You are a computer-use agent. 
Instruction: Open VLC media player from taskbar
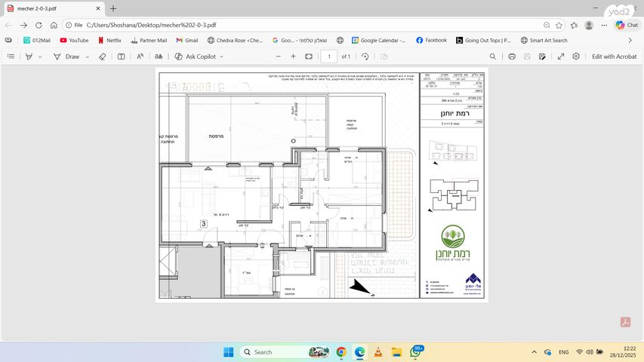377,352
